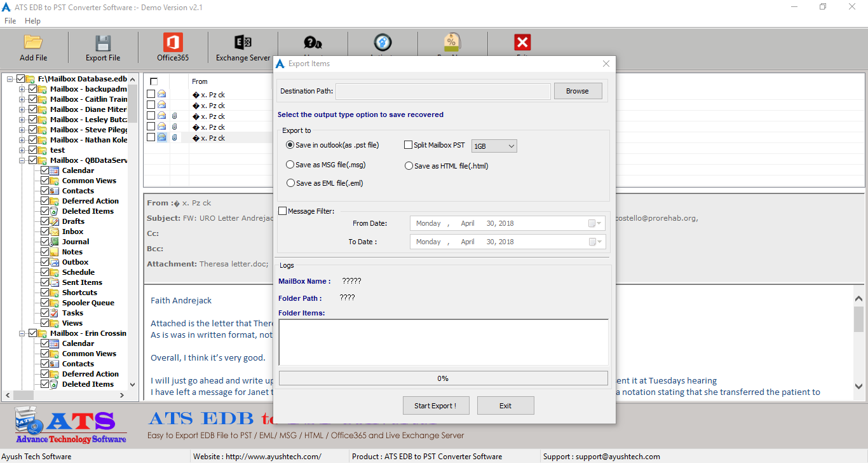Enable the Split Mailbox PST checkbox
This screenshot has height=463, width=868.
point(409,145)
